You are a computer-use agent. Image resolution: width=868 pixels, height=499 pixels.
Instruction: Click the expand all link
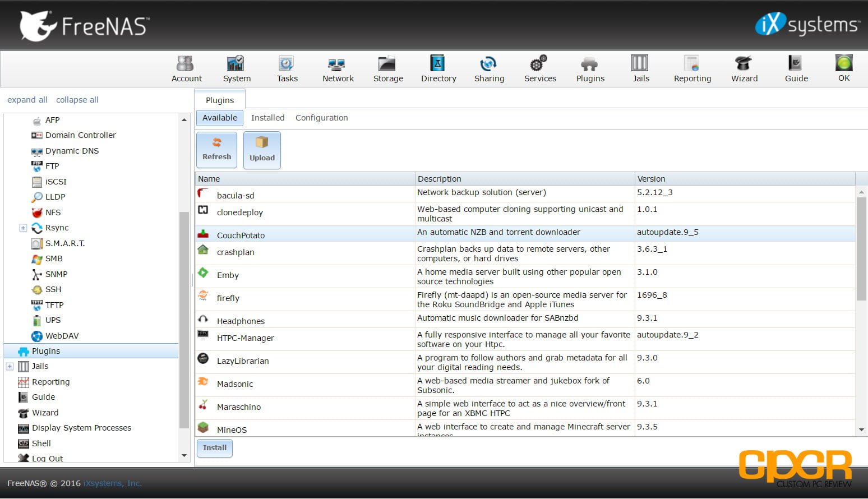[27, 100]
